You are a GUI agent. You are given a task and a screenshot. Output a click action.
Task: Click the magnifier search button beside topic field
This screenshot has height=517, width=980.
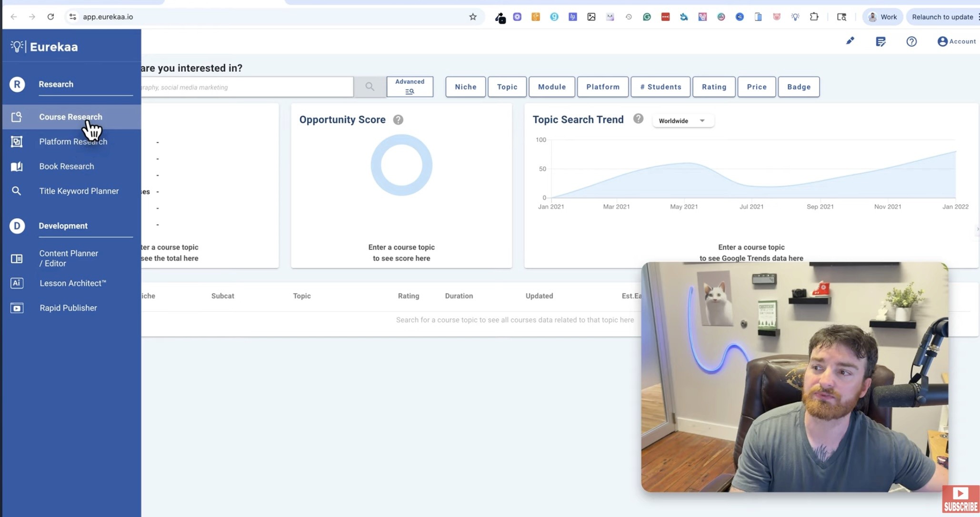click(x=370, y=87)
